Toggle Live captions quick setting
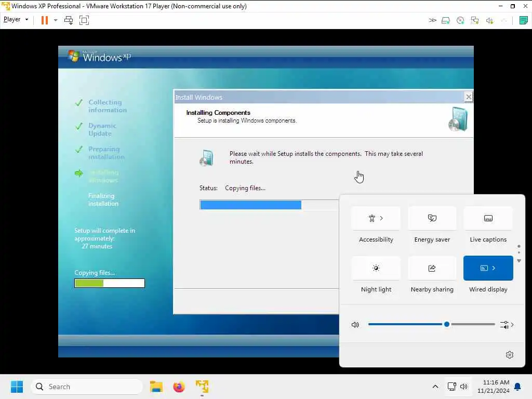The height and width of the screenshot is (399, 532). pyautogui.click(x=488, y=218)
